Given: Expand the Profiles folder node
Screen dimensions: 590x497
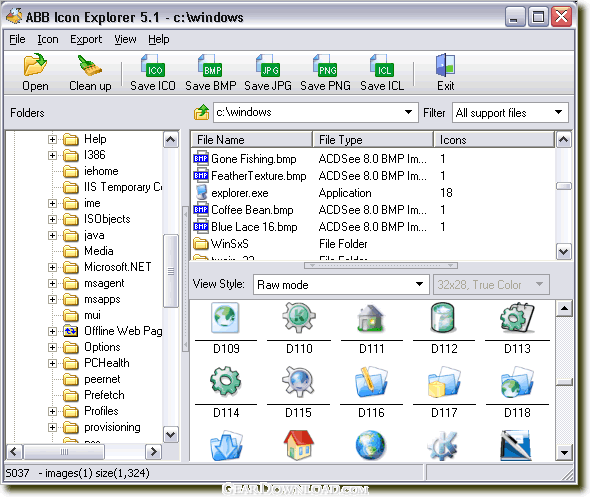Looking at the screenshot, I should pyautogui.click(x=52, y=411).
